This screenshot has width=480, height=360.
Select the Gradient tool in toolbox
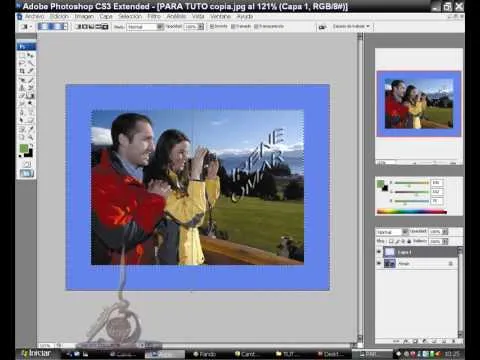31,96
